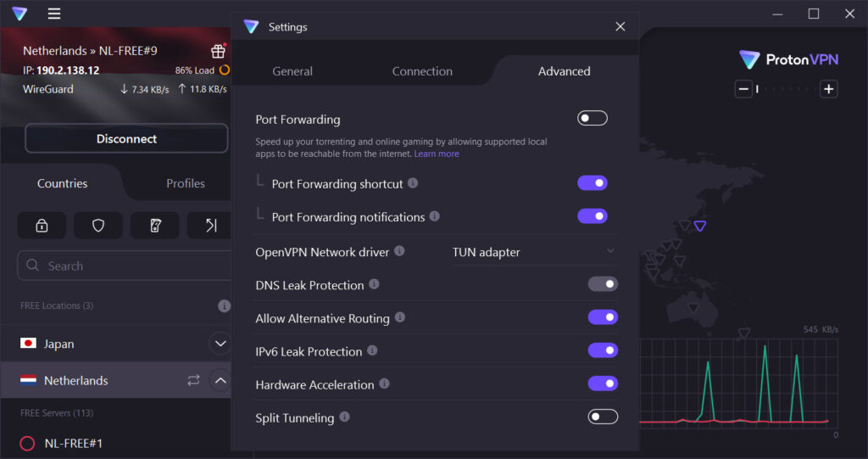Viewport: 868px width, 459px height.
Task: Open OpenVPN Network driver dropdown
Action: [x=534, y=252]
